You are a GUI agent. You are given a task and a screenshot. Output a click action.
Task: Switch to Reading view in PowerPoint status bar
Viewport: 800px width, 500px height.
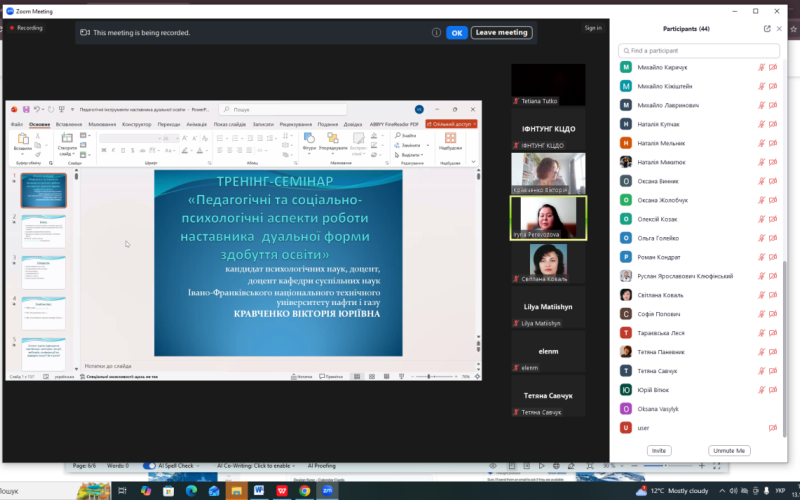tap(387, 377)
